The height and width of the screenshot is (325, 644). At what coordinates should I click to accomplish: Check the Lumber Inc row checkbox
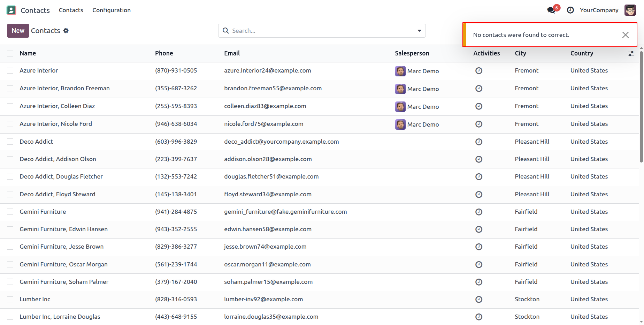coord(10,300)
